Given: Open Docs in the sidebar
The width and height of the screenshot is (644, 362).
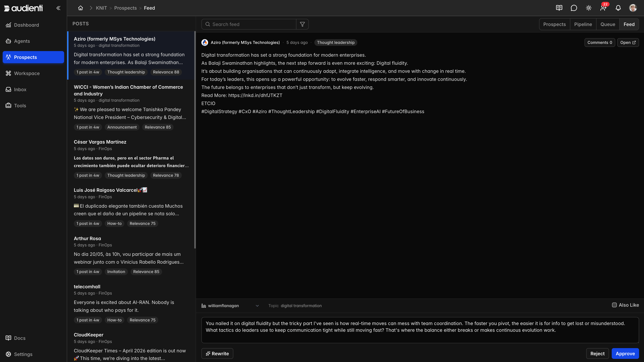Looking at the screenshot, I should (33, 338).
